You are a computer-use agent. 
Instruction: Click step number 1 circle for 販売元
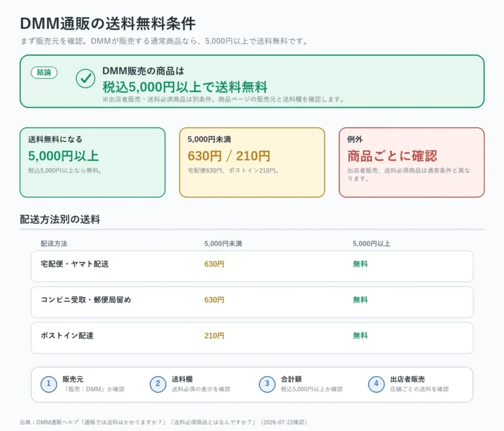(x=49, y=384)
